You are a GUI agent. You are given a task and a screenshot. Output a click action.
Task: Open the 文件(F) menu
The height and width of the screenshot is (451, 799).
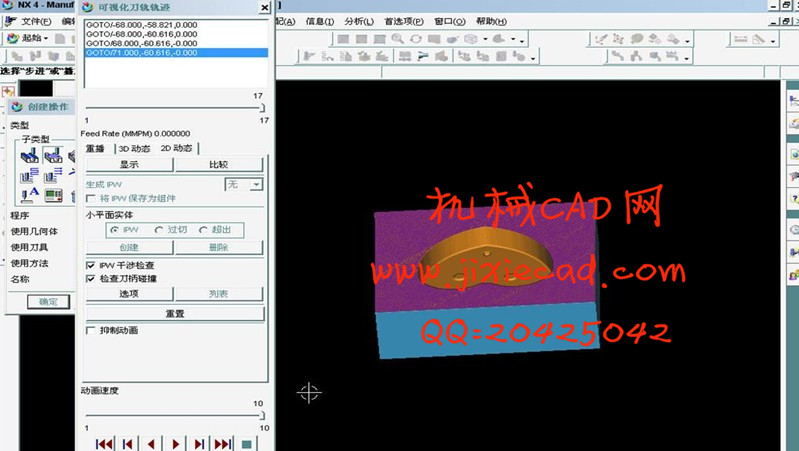pos(35,21)
